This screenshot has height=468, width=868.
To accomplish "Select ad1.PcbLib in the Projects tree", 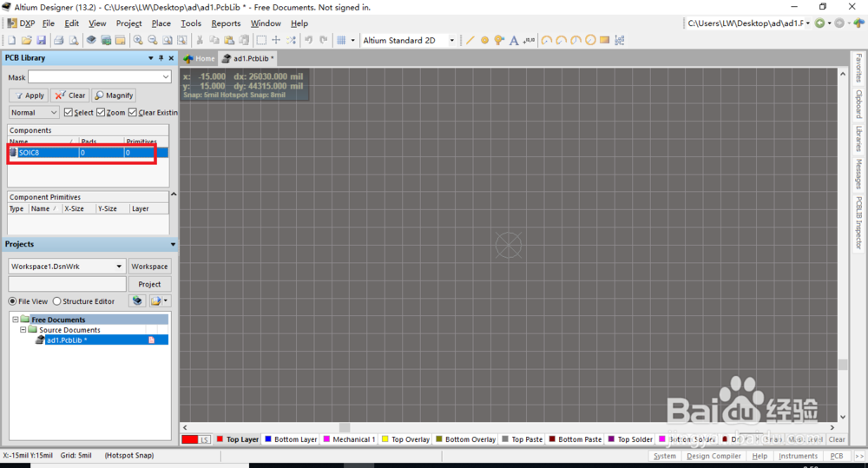I will pyautogui.click(x=67, y=340).
